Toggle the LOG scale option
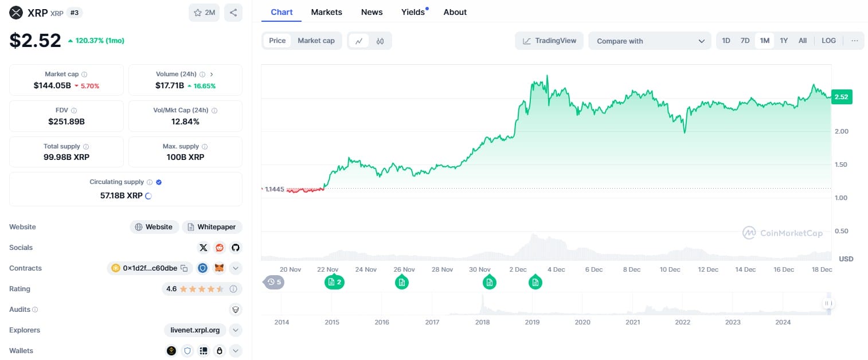The image size is (868, 360). pos(828,41)
